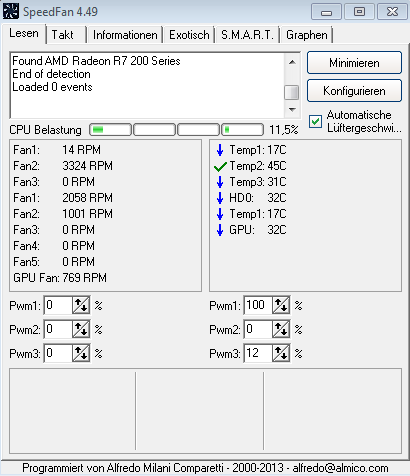The image size is (410, 476).
Task: Click the Minimieren button
Action: (354, 63)
